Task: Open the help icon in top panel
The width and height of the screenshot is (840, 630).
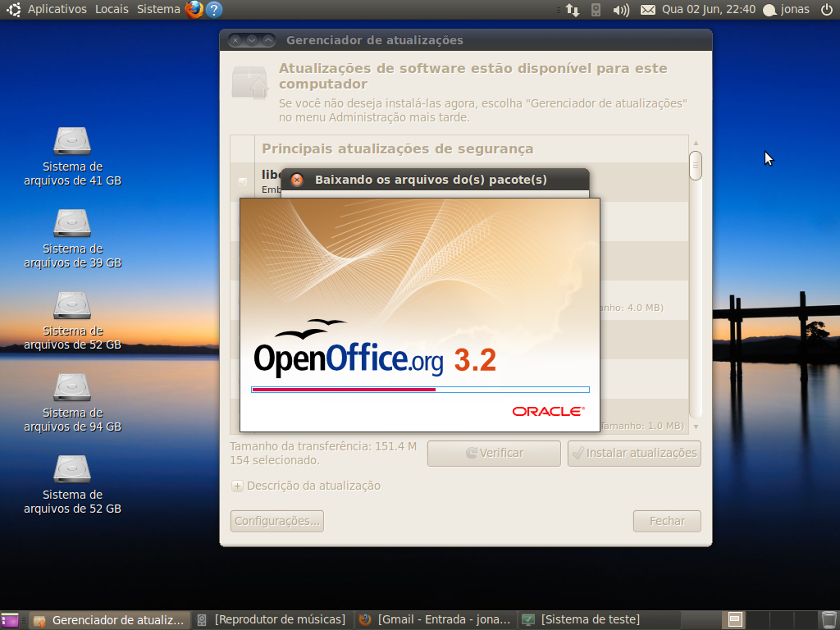Action: [x=214, y=9]
